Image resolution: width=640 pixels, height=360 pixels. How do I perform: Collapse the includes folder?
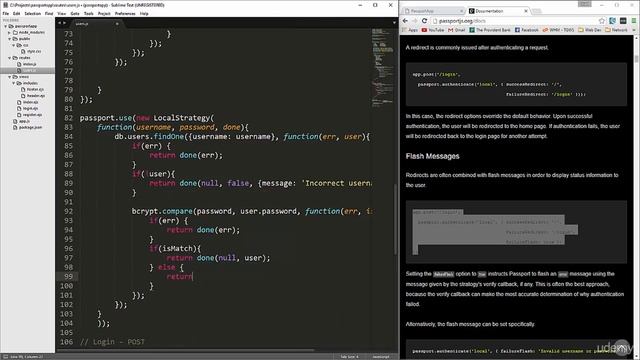click(14, 83)
